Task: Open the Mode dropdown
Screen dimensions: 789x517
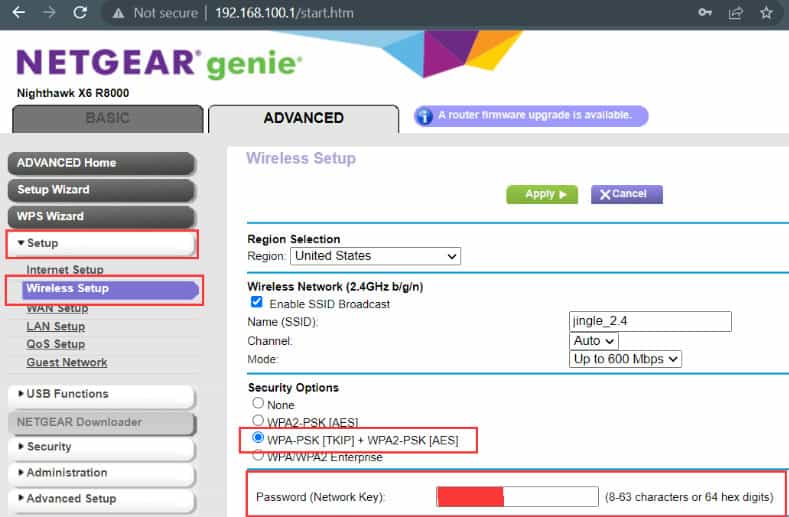Action: tap(625, 359)
